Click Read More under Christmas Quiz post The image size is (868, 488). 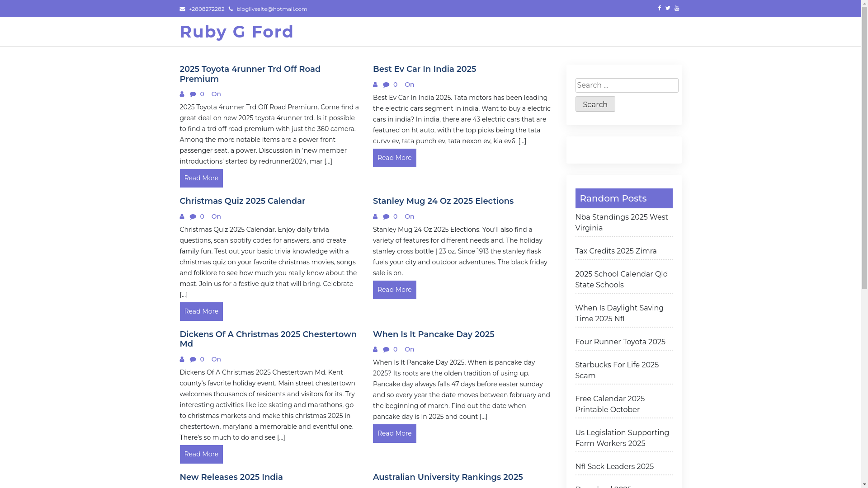click(201, 311)
